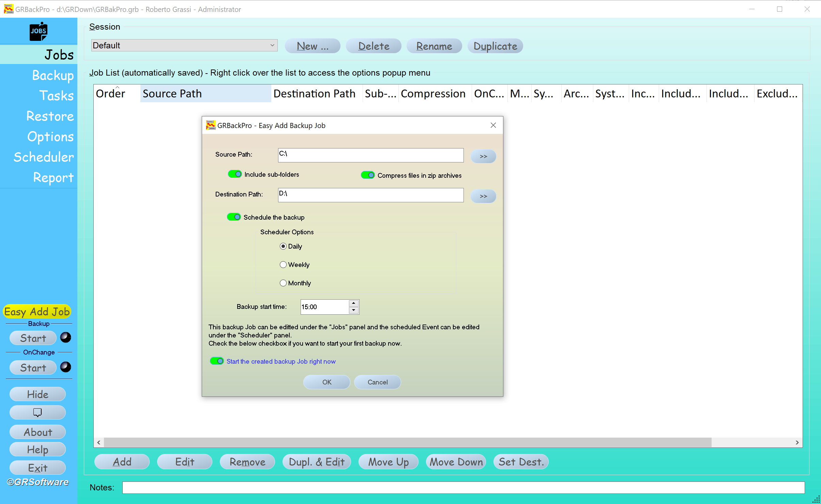Close the Easy Add Backup Job dialog
The width and height of the screenshot is (821, 504).
[x=493, y=125]
